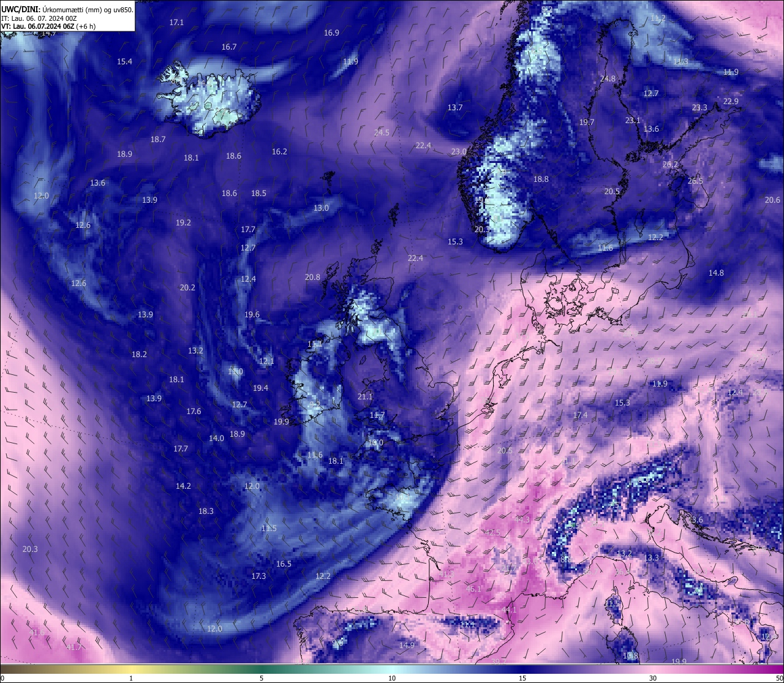Click the 17.4 value over Germany
This screenshot has width=784, height=683.
point(580,415)
